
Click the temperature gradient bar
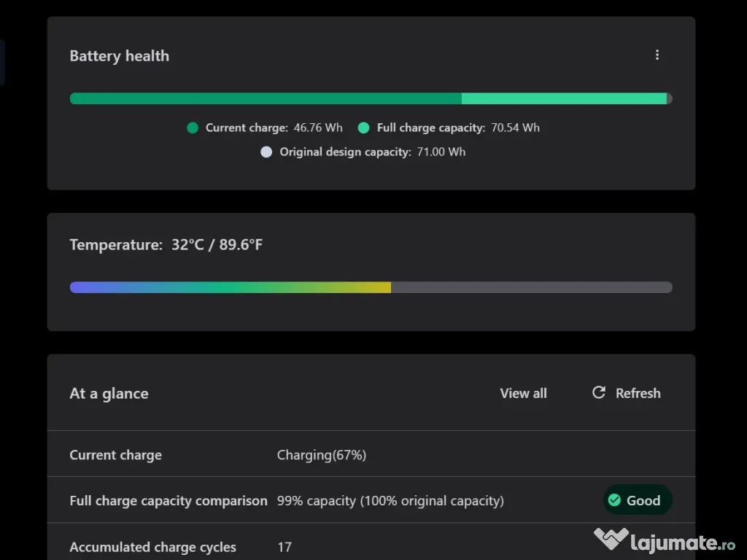pos(371,287)
